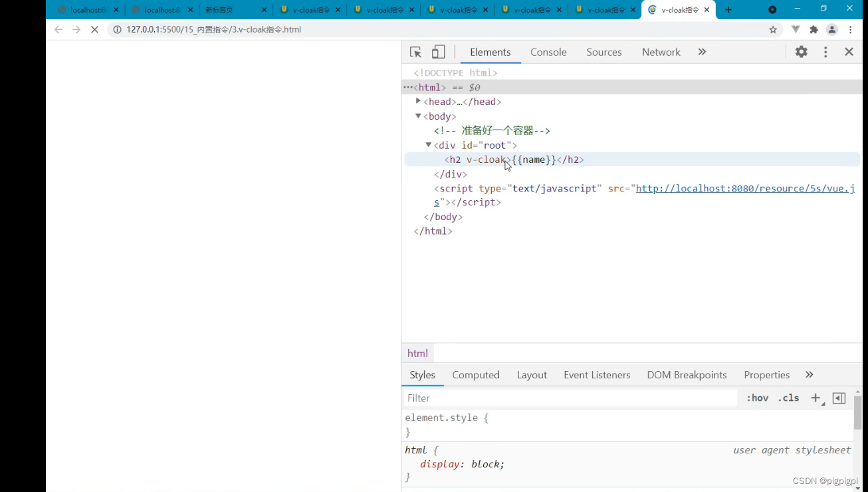Open the Network tab
The width and height of the screenshot is (868, 492).
tap(661, 52)
